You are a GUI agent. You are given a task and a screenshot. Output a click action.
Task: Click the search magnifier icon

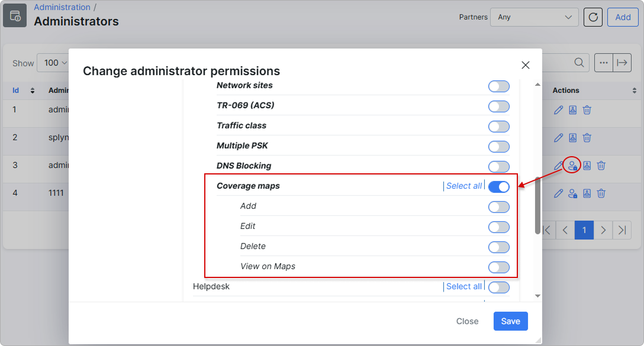(579, 62)
